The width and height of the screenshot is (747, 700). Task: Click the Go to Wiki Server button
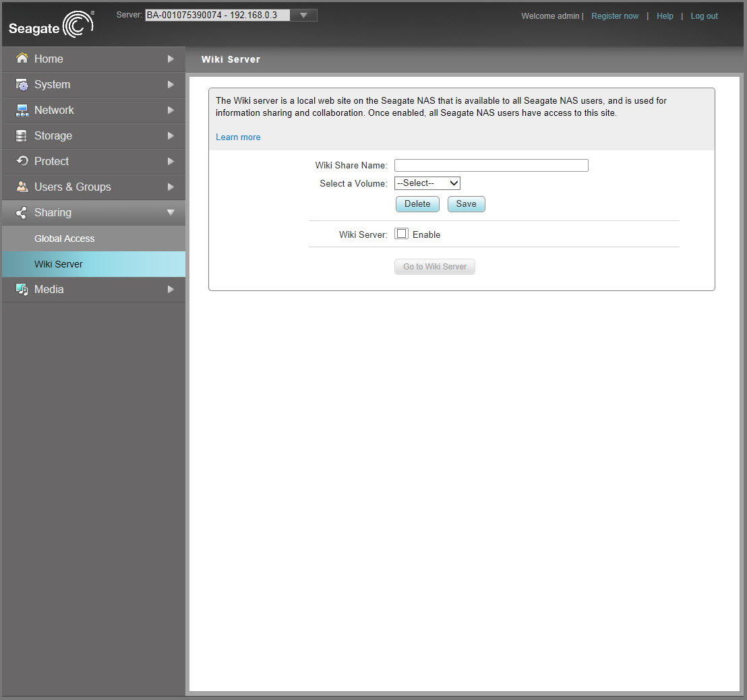click(x=434, y=267)
